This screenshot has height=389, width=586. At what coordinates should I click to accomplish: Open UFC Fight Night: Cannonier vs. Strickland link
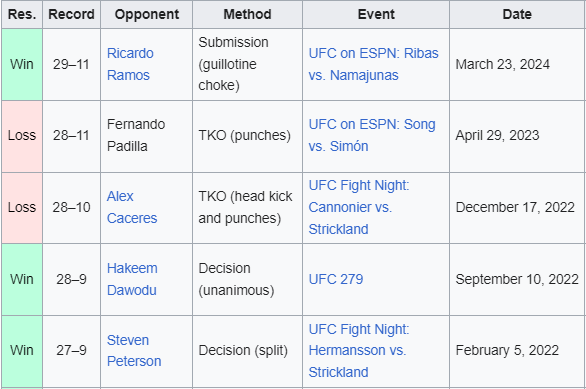click(x=359, y=207)
